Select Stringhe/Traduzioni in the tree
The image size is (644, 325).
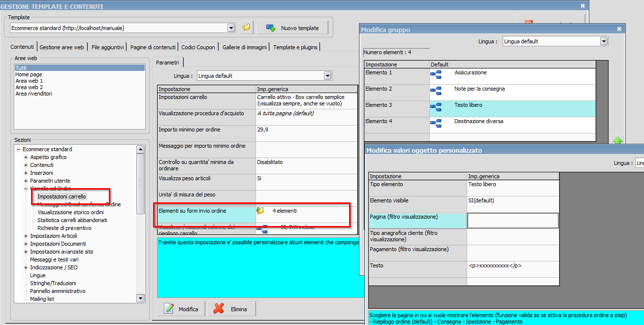pos(53,283)
